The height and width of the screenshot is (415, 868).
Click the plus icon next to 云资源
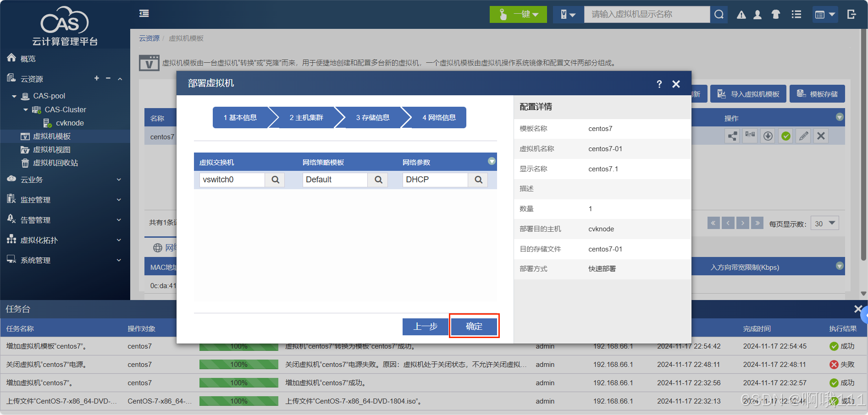click(x=97, y=78)
